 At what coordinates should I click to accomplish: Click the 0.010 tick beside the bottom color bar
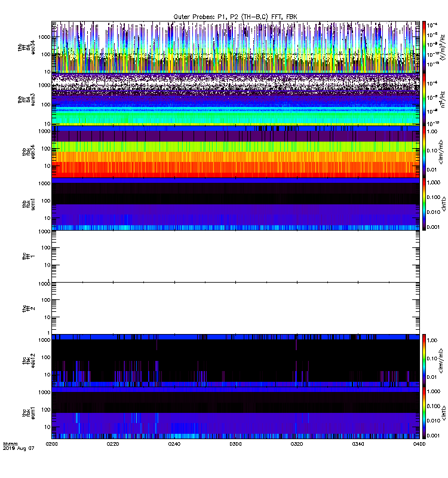tap(433, 421)
